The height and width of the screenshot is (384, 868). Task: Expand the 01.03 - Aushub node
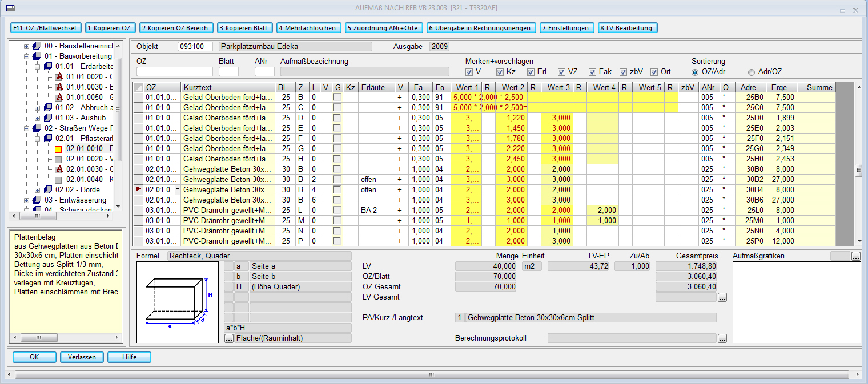point(37,118)
